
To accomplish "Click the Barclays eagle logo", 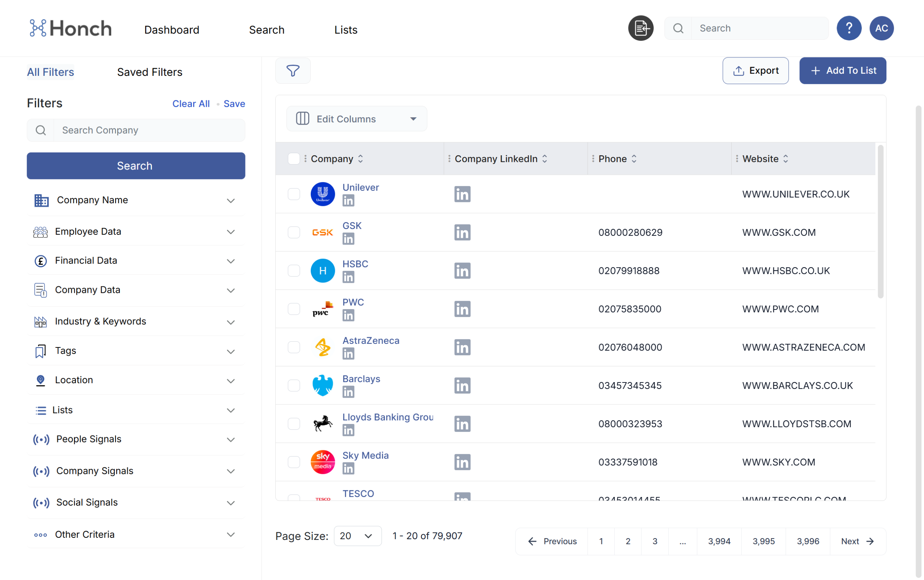I will (x=322, y=385).
